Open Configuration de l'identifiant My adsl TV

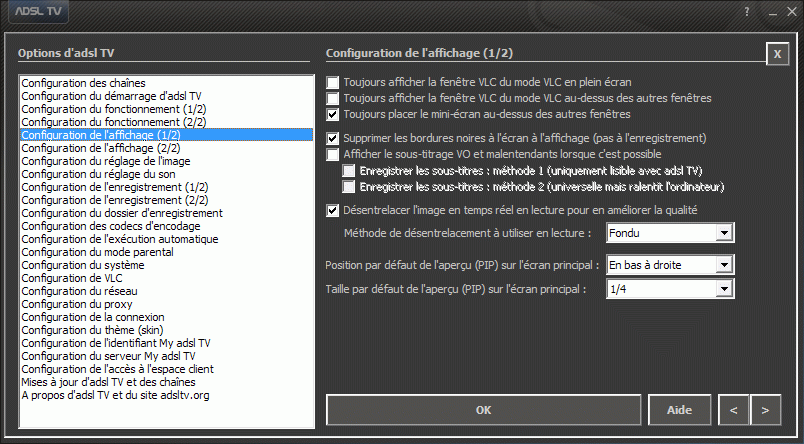(x=167, y=344)
